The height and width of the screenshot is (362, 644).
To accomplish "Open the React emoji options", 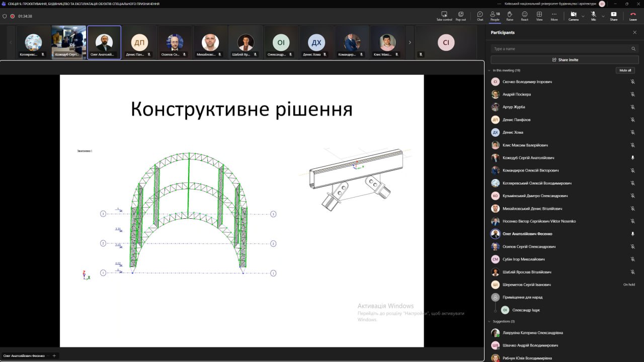I will click(x=524, y=15).
